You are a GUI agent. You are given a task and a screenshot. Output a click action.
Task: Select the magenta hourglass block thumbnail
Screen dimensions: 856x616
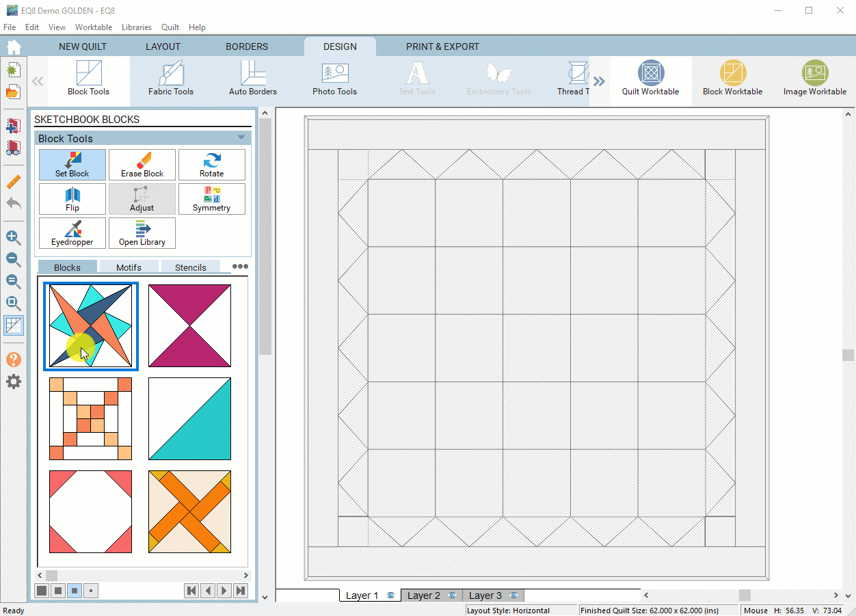[189, 326]
